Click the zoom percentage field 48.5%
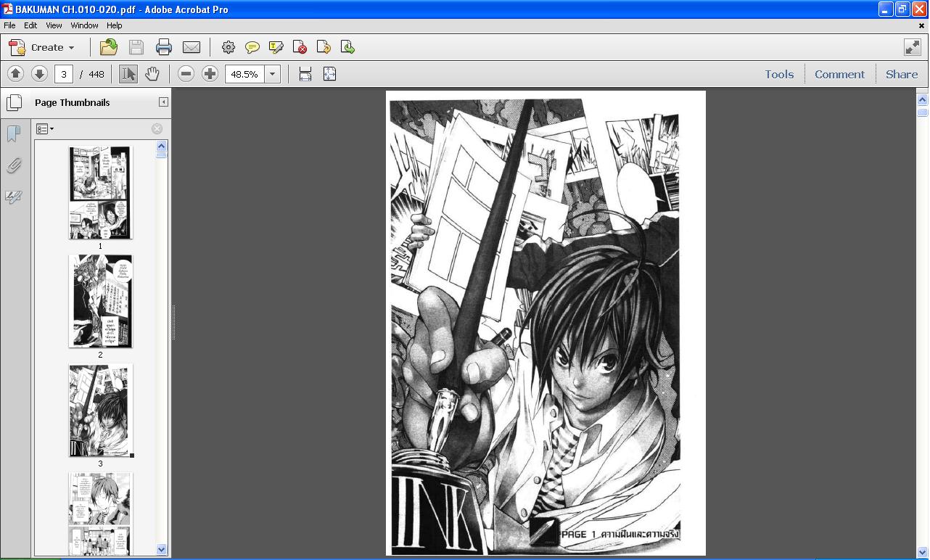 click(244, 74)
